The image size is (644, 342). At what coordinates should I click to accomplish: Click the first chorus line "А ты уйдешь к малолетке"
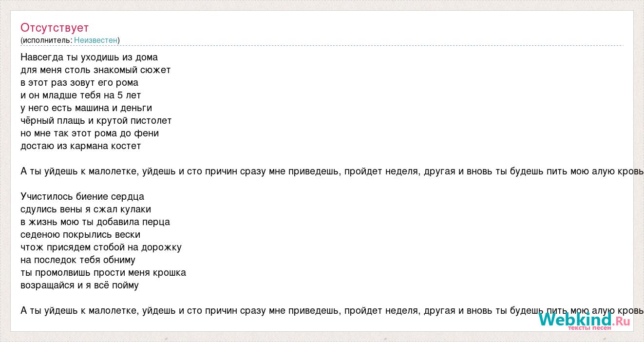click(x=332, y=171)
